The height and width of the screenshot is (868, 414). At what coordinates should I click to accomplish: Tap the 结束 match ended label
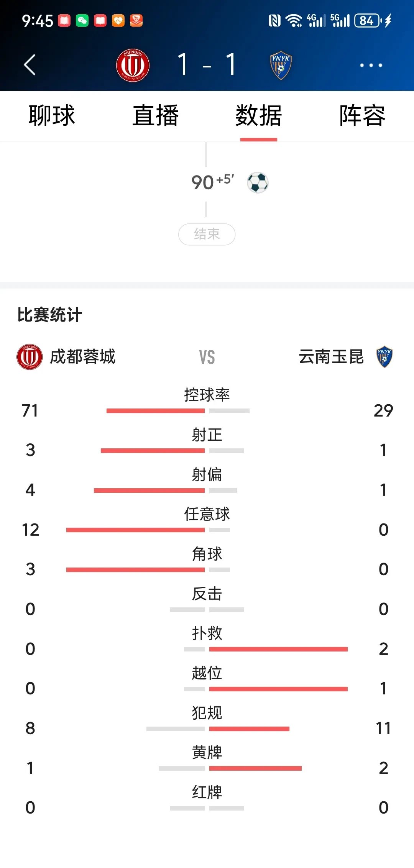pyautogui.click(x=207, y=234)
